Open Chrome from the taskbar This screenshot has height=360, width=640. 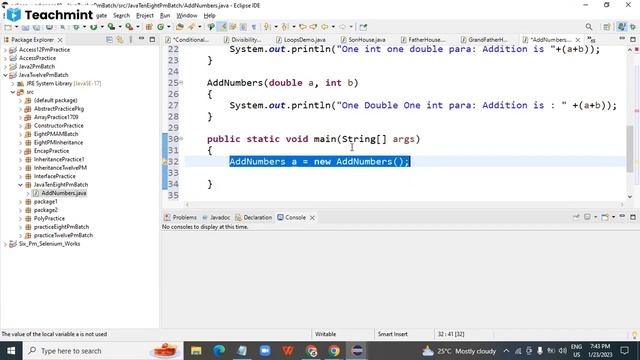tap(334, 351)
